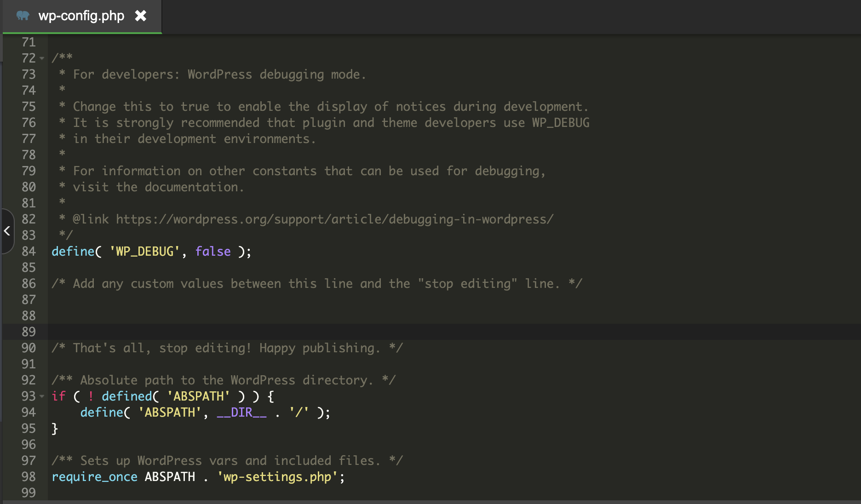Click the "stop editing" text on line 86
This screenshot has height=504, width=861.
click(467, 284)
